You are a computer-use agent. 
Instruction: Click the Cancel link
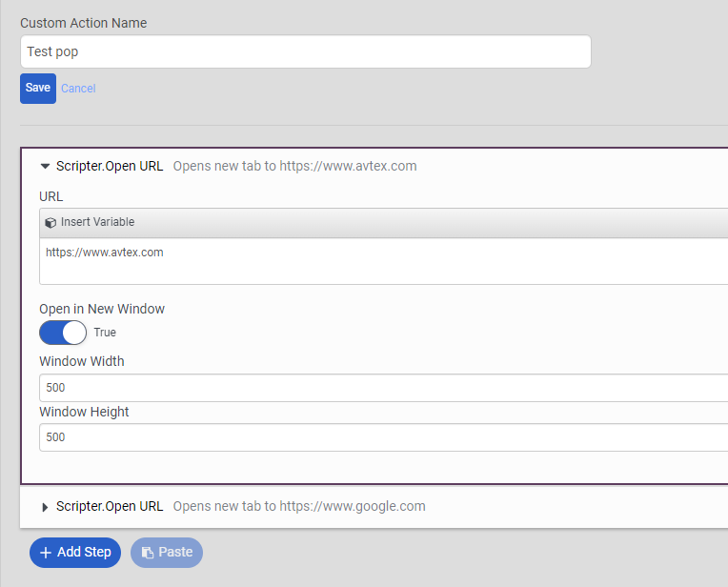78,89
